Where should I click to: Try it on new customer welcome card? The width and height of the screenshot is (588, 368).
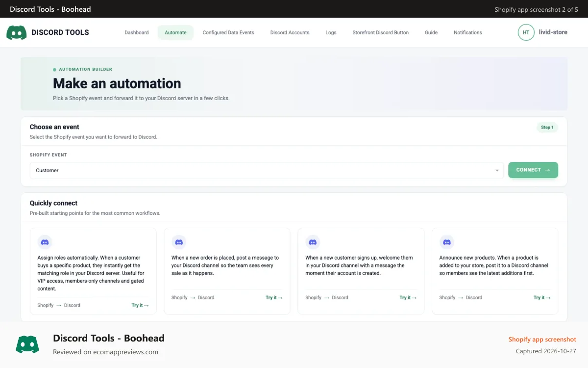click(x=408, y=297)
